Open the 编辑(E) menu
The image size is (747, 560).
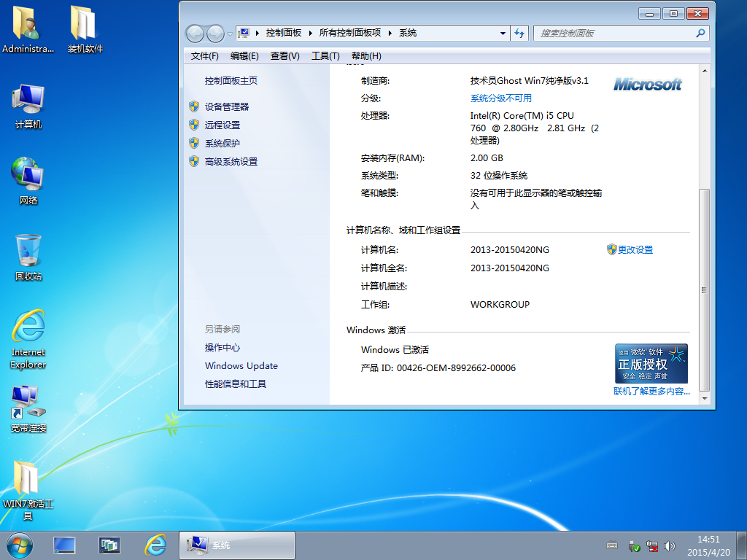244,56
